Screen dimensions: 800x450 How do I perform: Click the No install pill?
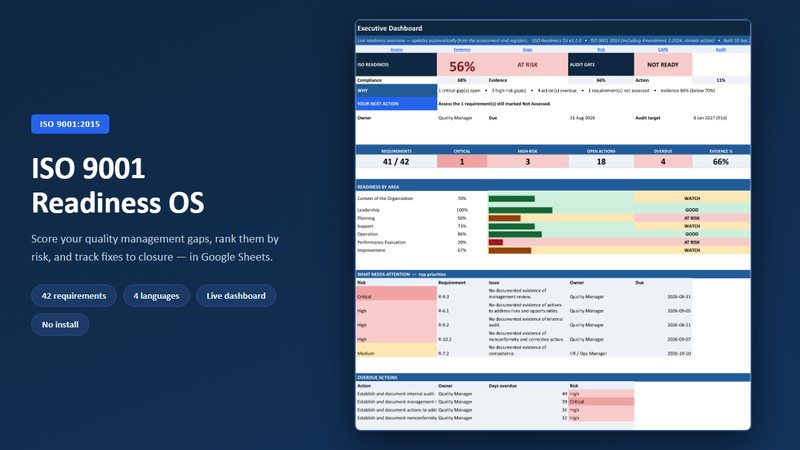[60, 324]
